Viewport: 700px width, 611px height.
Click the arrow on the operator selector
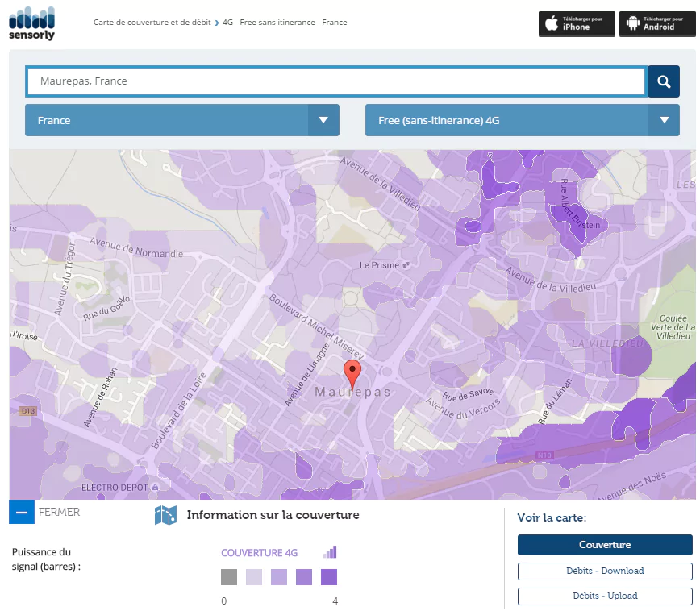click(x=664, y=120)
